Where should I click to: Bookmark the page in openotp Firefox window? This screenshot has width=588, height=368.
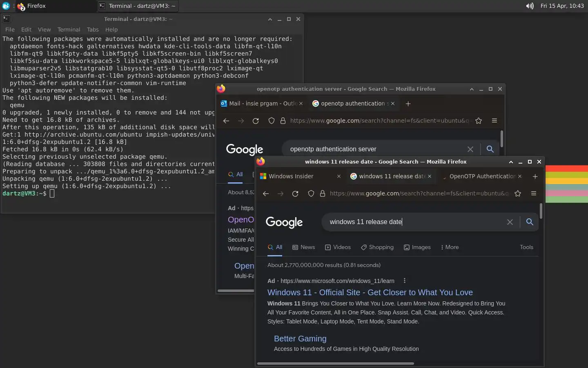coord(479,121)
